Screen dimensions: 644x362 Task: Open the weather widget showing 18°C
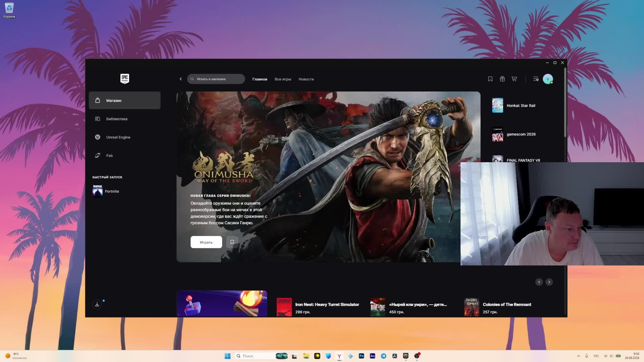click(16, 356)
